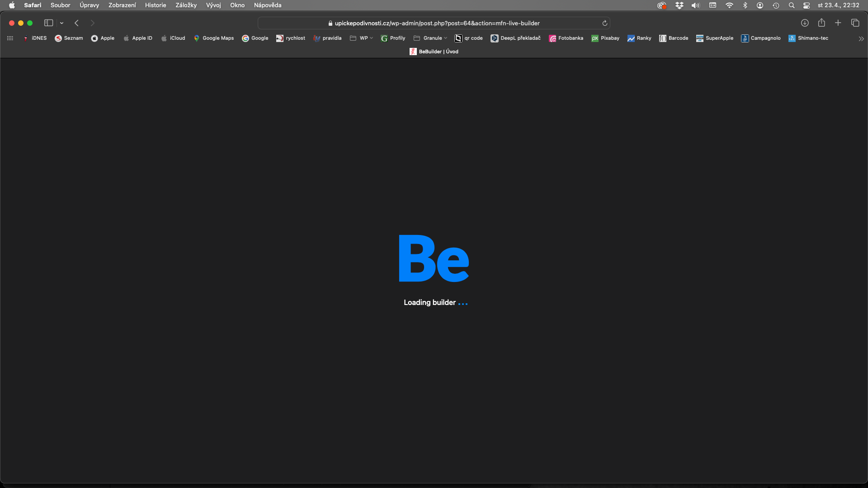Open Apple ID bookmark
The height and width of the screenshot is (488, 868).
(137, 38)
